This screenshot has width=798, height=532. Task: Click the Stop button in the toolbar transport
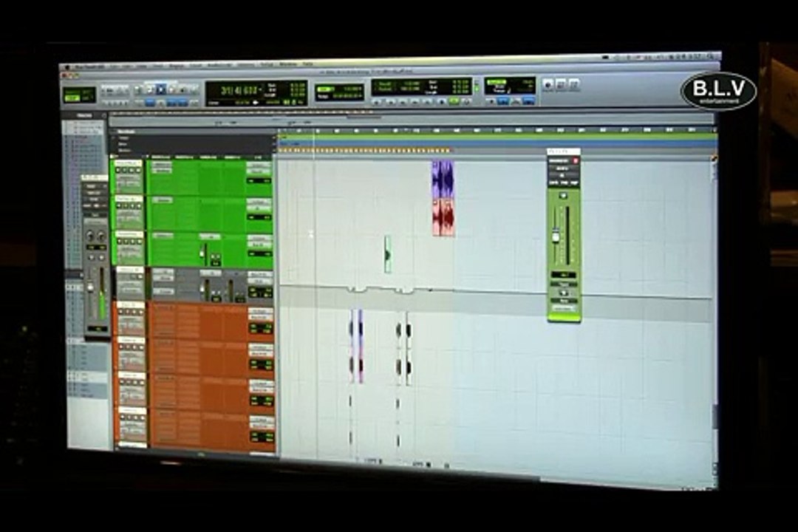click(x=441, y=102)
